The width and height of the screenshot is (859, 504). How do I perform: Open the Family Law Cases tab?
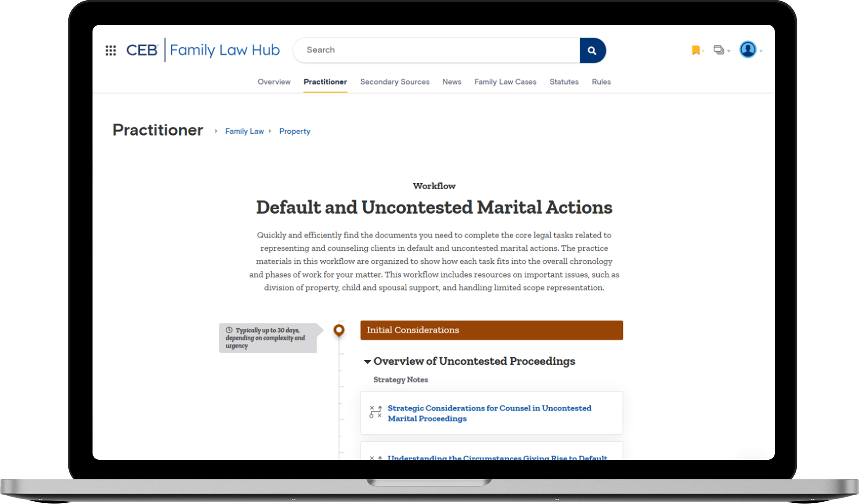(505, 82)
